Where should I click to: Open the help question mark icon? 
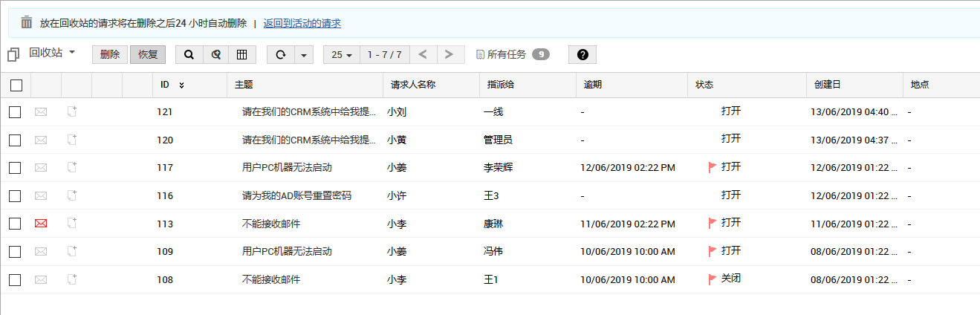pos(583,55)
